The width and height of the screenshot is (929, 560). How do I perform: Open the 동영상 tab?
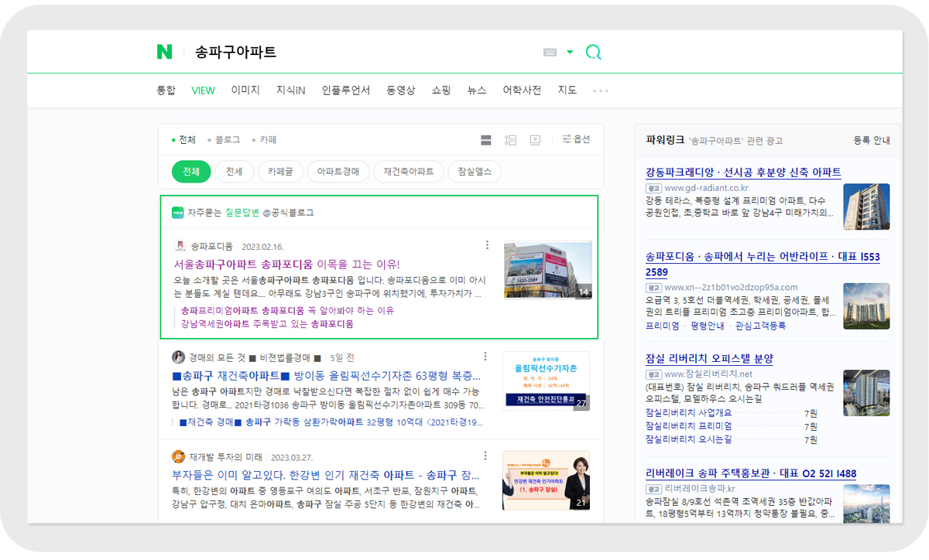401,90
